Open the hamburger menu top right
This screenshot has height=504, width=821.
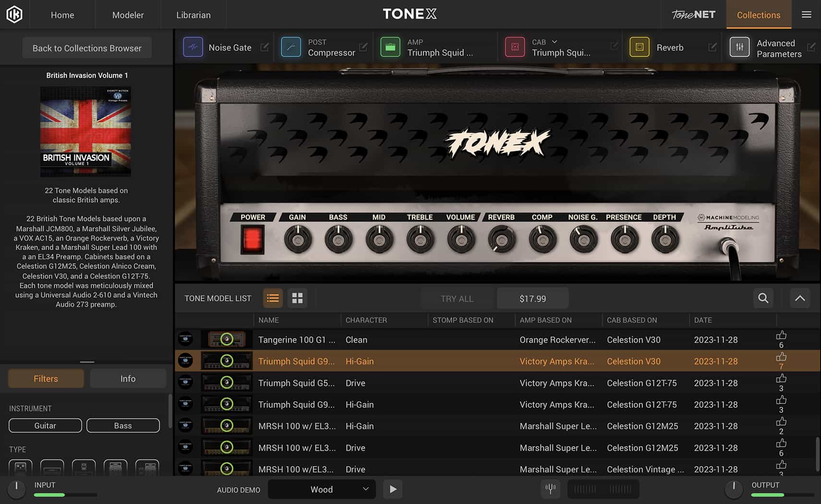[806, 14]
